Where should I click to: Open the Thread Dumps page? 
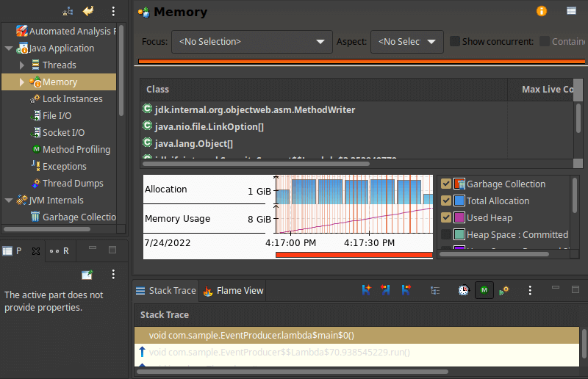[68, 183]
